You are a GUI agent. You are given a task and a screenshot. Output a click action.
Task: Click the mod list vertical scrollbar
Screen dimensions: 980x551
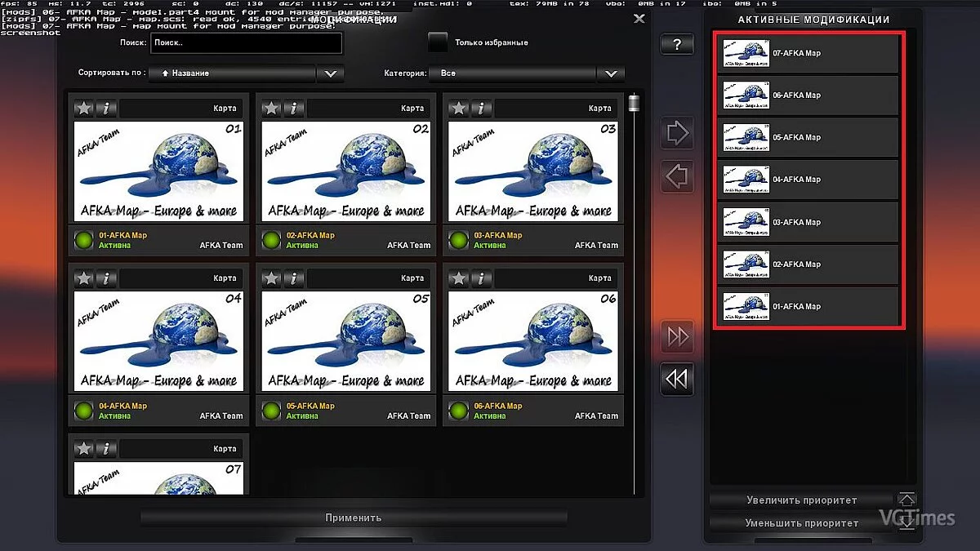pyautogui.click(x=634, y=294)
